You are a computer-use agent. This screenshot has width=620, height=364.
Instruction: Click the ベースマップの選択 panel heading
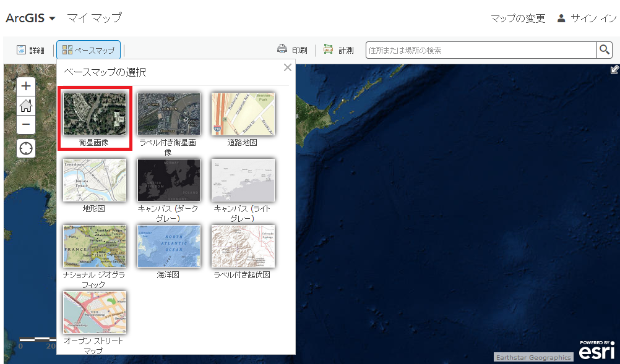(x=105, y=72)
